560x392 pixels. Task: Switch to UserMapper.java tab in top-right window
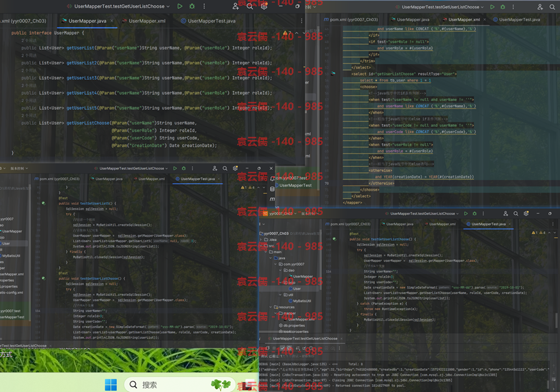point(410,19)
